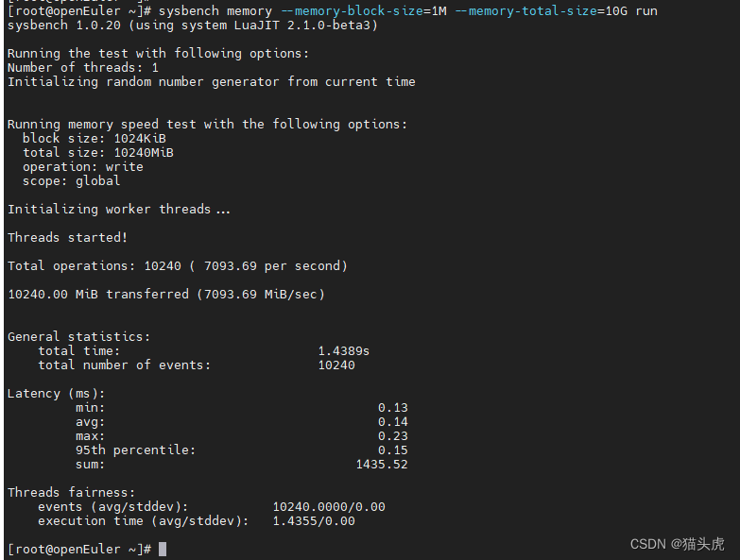Click the terminal cursor block at prompt
Viewport: 740px width, 560px height.
[x=163, y=550]
